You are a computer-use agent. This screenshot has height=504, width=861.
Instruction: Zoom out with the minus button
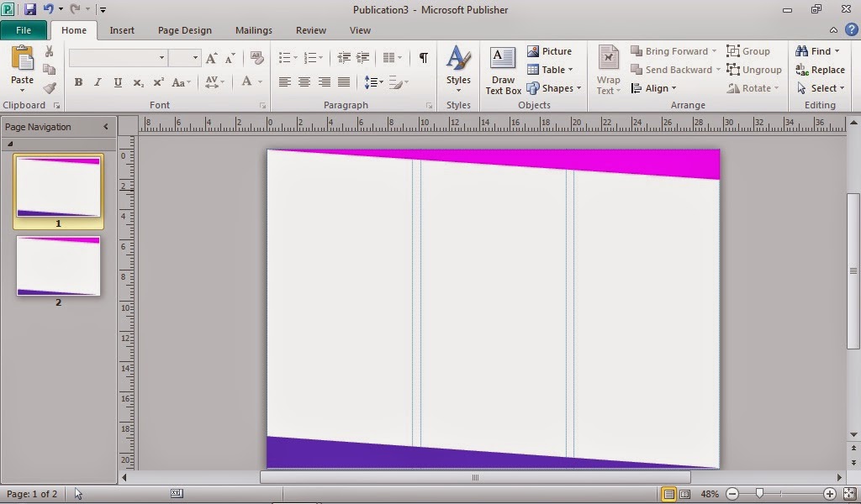point(732,494)
